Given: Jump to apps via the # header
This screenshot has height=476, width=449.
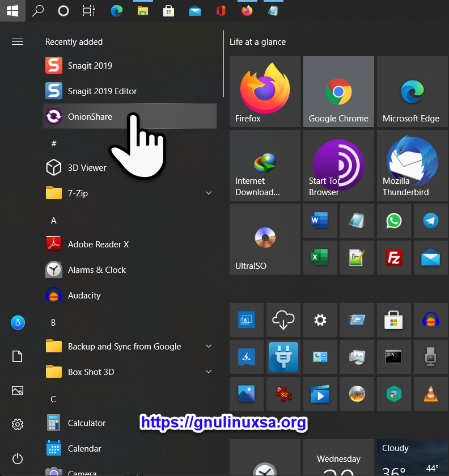Looking at the screenshot, I should pyautogui.click(x=54, y=144).
